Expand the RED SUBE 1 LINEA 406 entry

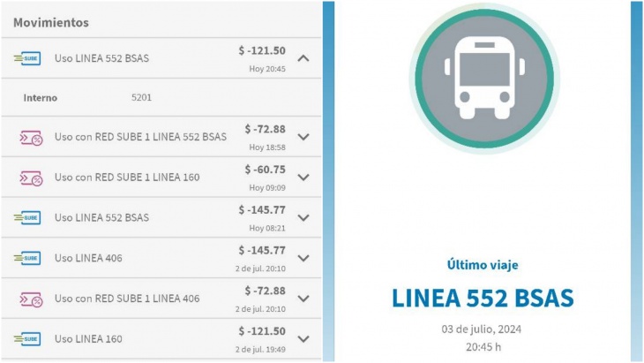click(303, 299)
